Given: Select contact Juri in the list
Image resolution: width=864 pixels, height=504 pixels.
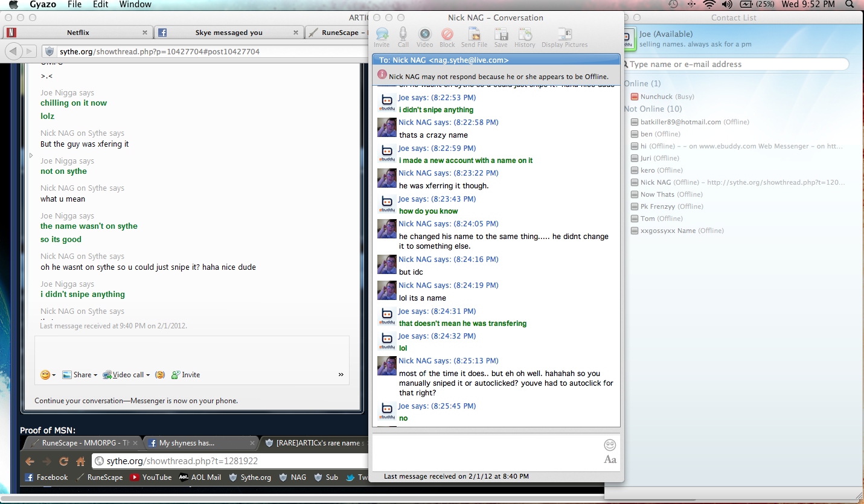Looking at the screenshot, I should [656, 158].
